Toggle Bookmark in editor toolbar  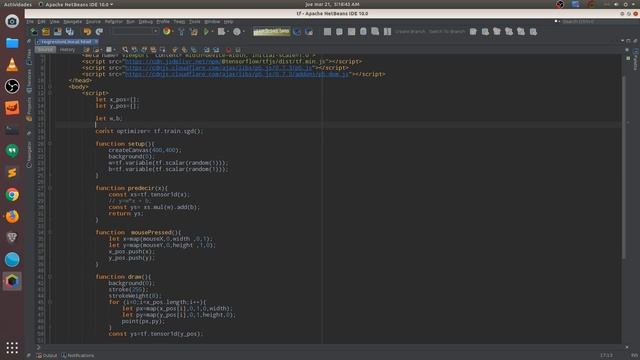[x=194, y=50]
